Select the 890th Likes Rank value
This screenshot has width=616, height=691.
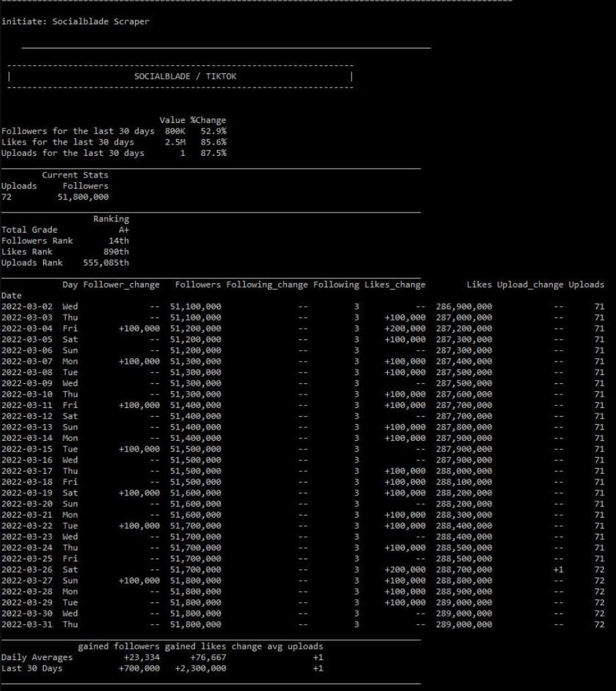(x=116, y=251)
